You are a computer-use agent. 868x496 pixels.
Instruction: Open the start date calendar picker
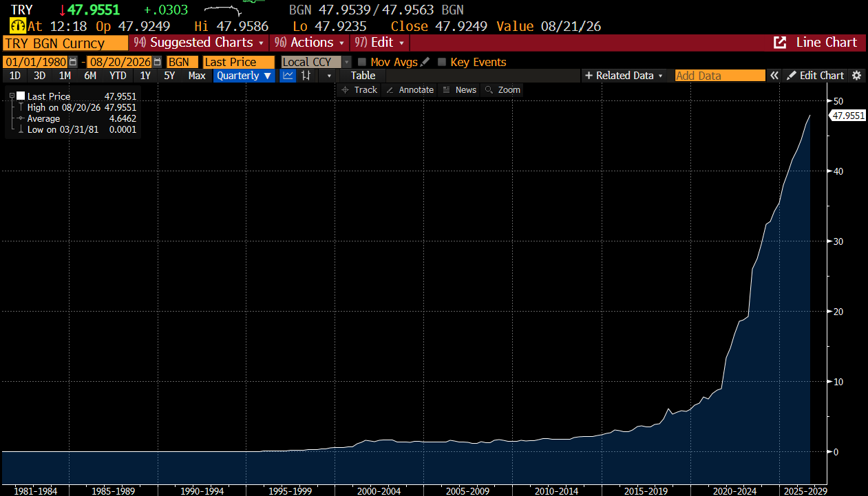pyautogui.click(x=73, y=62)
